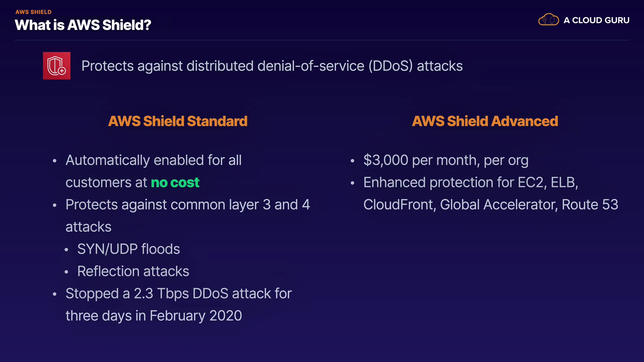Image resolution: width=644 pixels, height=362 pixels.
Task: Click the DDoS attacks description line
Action: (272, 66)
